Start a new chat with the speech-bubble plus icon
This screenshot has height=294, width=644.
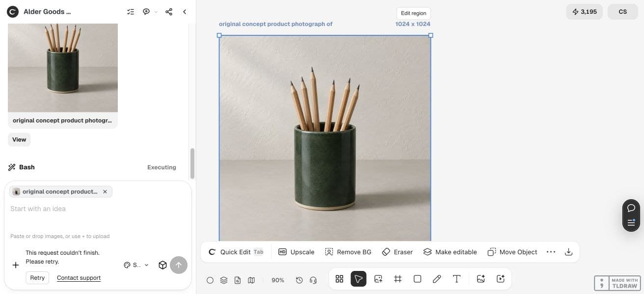[x=146, y=12]
